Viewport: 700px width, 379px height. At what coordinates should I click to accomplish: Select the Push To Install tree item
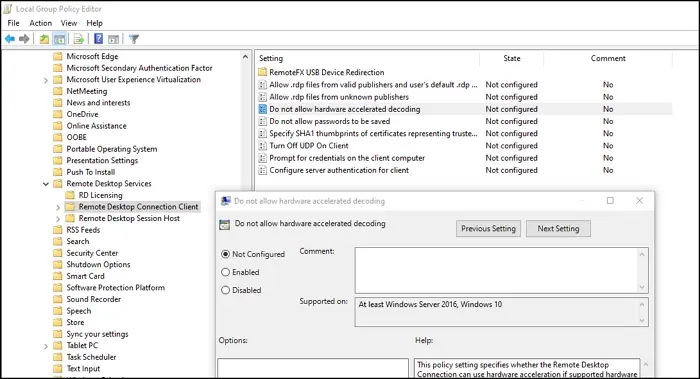(91, 172)
